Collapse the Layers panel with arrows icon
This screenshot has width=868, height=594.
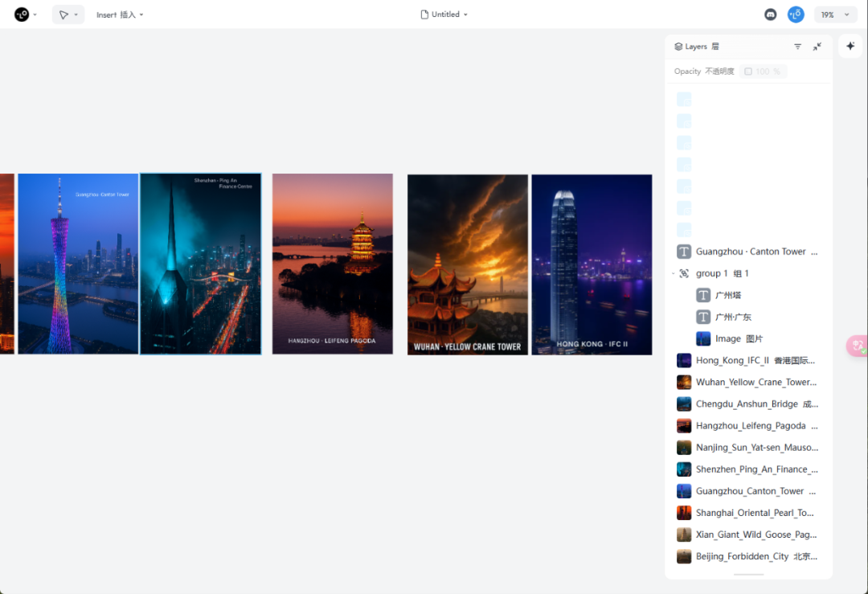pos(817,47)
